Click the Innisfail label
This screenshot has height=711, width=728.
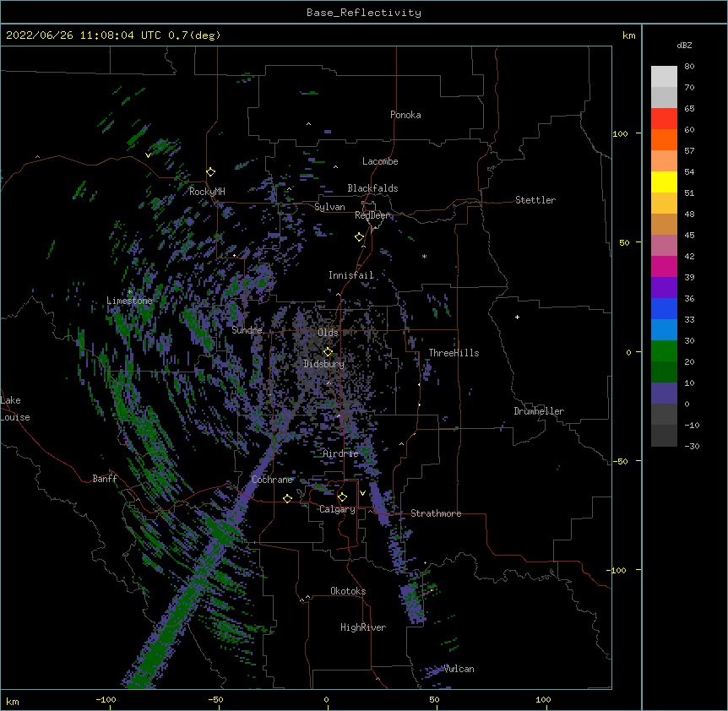(351, 275)
